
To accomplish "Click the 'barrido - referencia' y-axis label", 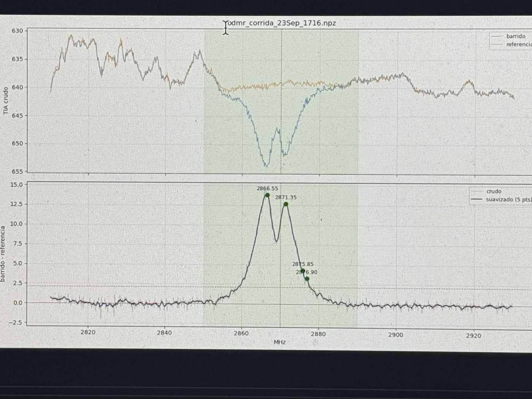I will (3, 253).
